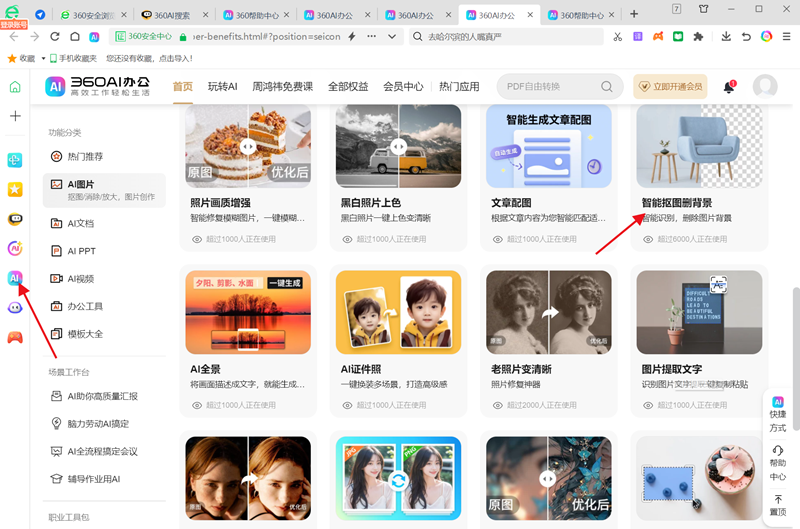
Task: Open 智能抠图删背景 card title
Action: [677, 203]
